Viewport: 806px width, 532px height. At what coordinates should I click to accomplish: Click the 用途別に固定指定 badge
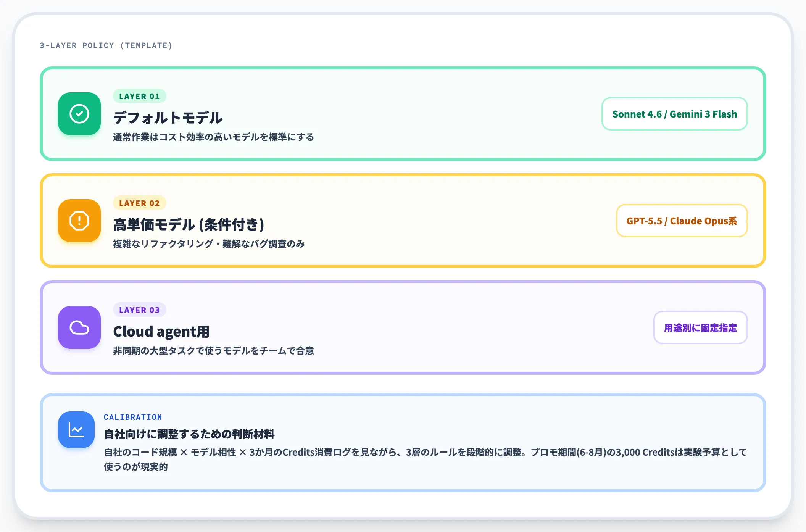pos(700,327)
